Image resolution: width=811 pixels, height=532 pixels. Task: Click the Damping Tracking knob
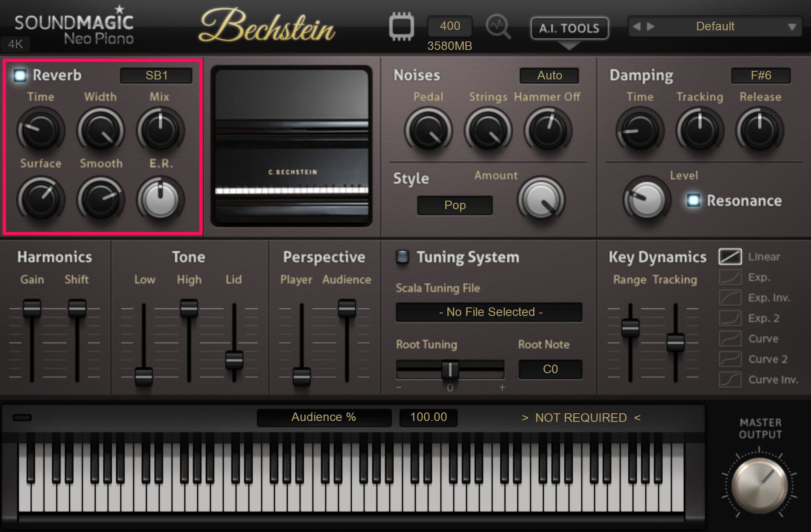click(700, 130)
